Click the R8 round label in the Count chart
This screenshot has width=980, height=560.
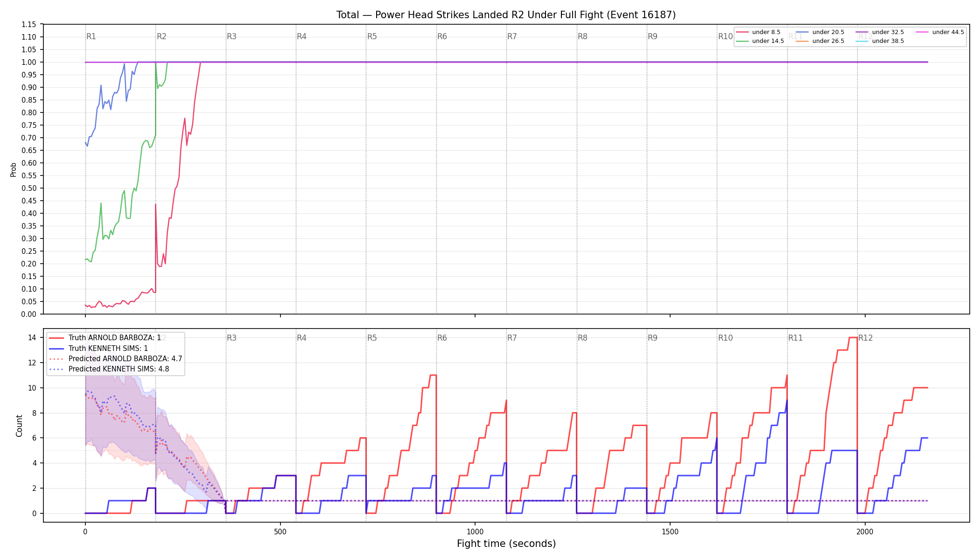[x=583, y=338]
